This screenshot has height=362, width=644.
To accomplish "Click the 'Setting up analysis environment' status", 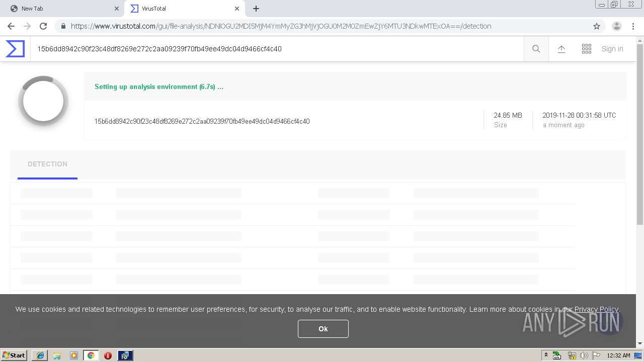I will pyautogui.click(x=159, y=86).
